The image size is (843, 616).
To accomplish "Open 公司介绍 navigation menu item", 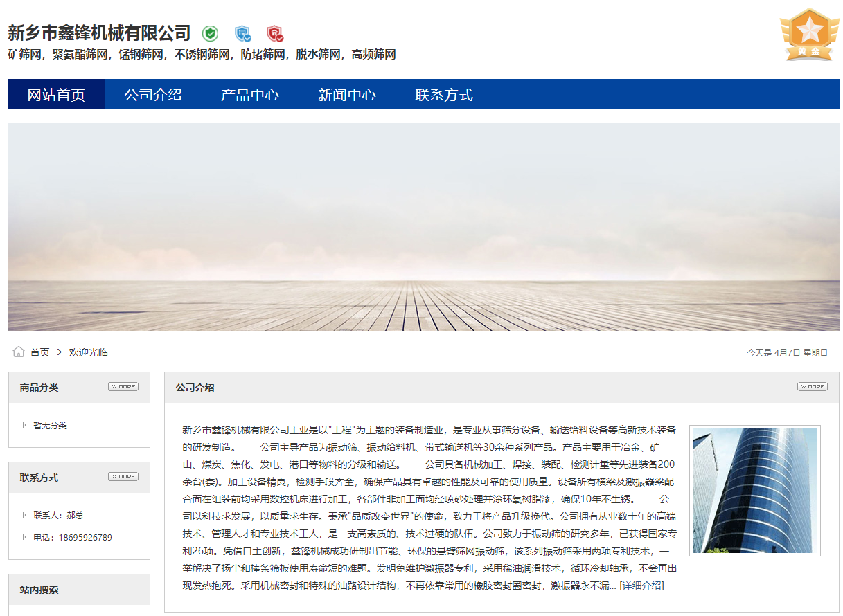I will pos(153,95).
